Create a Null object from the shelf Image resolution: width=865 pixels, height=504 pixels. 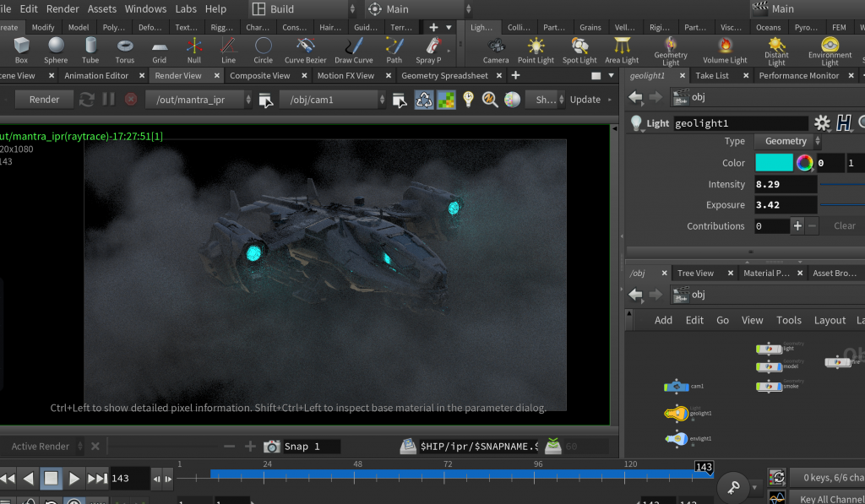[194, 50]
